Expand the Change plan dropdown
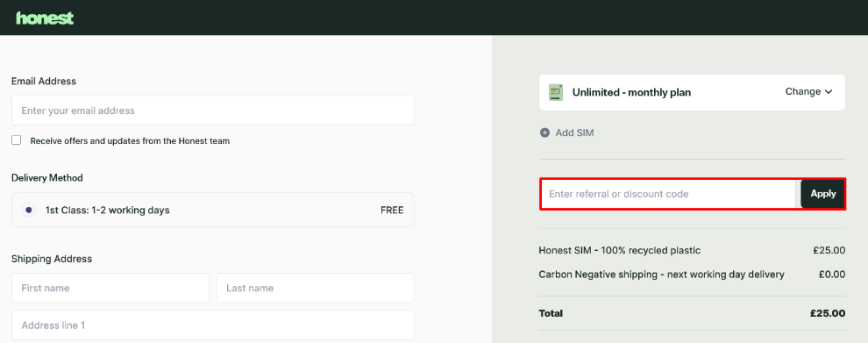 click(808, 92)
